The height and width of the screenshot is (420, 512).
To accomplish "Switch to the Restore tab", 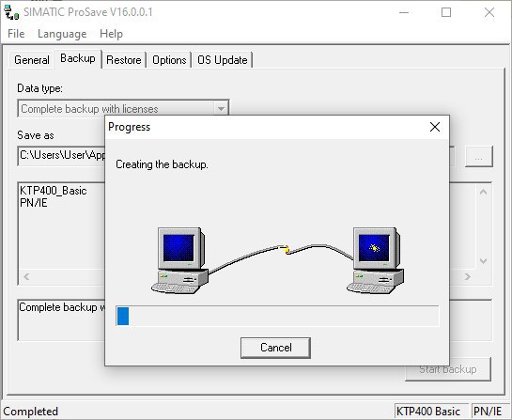I will (x=124, y=60).
